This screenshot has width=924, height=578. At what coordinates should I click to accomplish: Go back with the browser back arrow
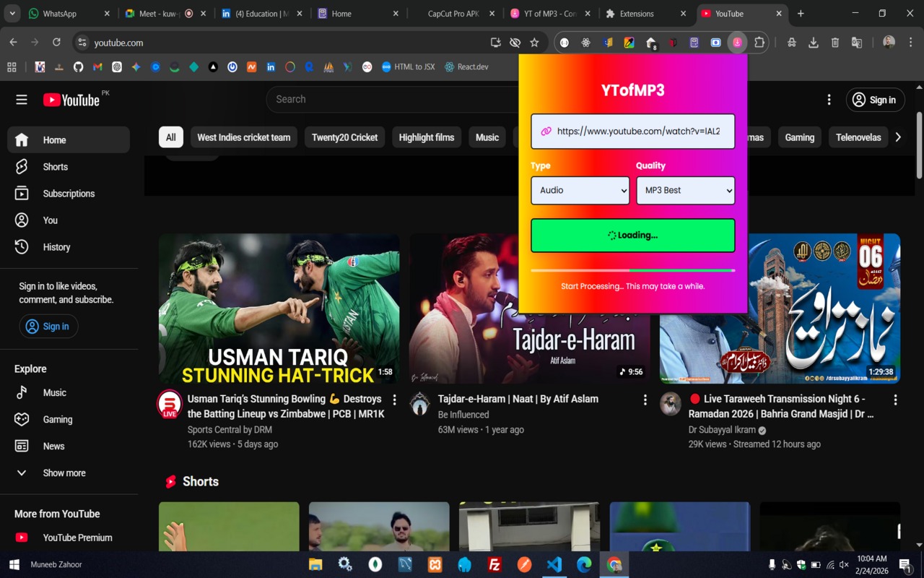click(13, 43)
